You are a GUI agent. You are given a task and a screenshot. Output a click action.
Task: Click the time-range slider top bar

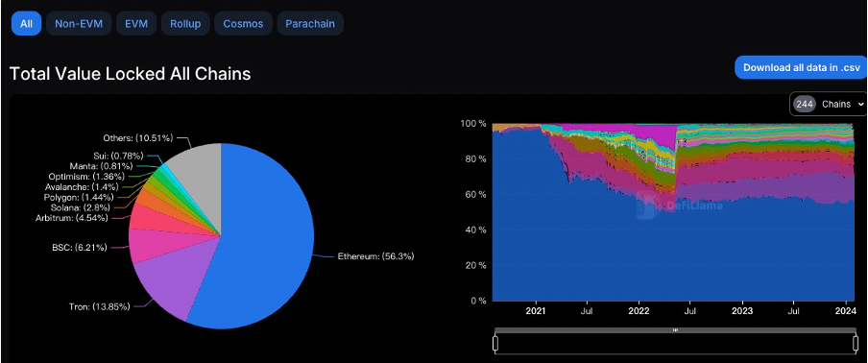[675, 329]
